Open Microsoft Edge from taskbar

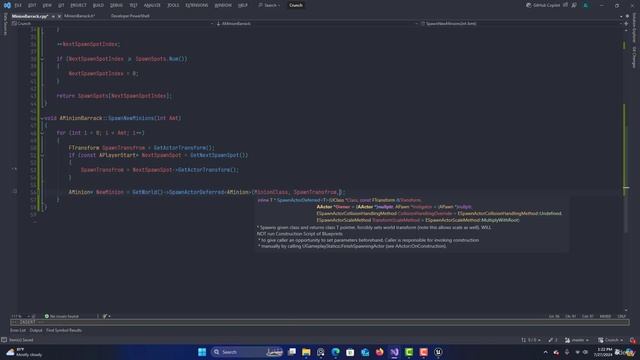(336, 352)
